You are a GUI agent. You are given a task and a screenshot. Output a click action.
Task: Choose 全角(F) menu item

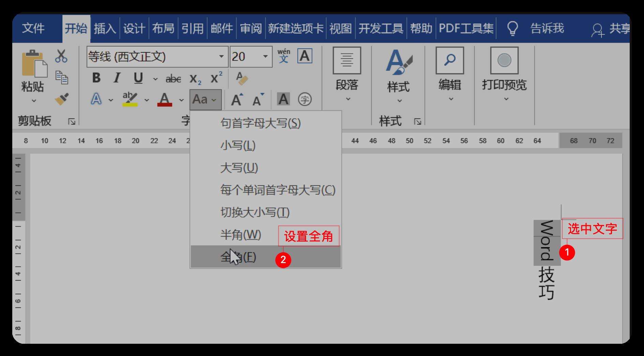point(266,257)
